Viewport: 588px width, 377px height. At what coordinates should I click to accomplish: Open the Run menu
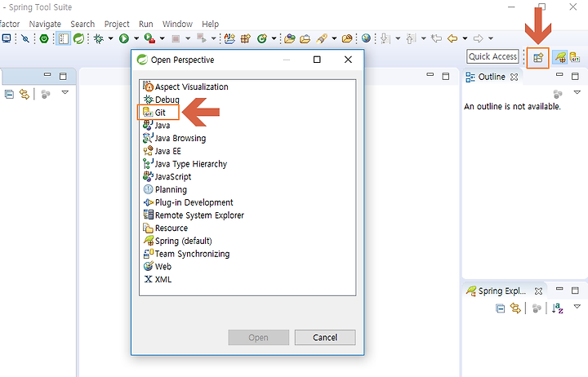pyautogui.click(x=146, y=24)
